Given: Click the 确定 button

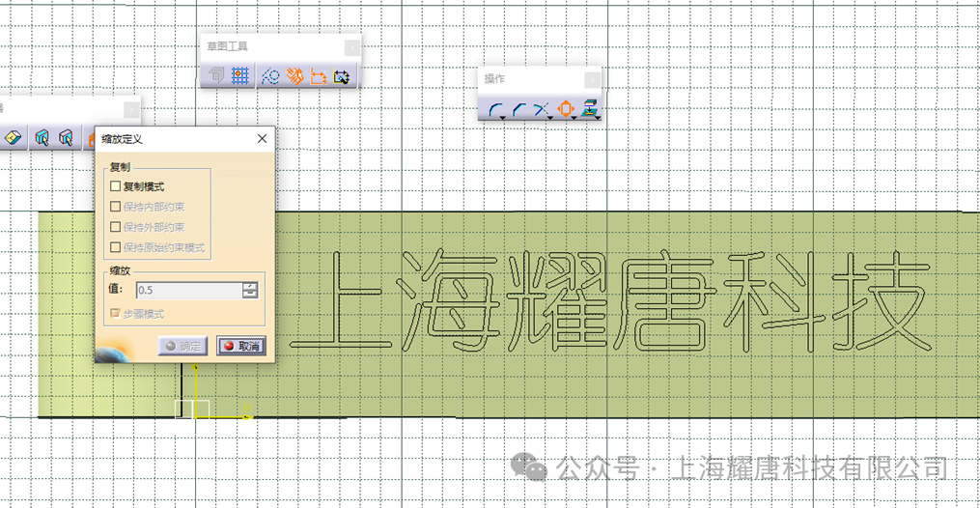Looking at the screenshot, I should [182, 346].
